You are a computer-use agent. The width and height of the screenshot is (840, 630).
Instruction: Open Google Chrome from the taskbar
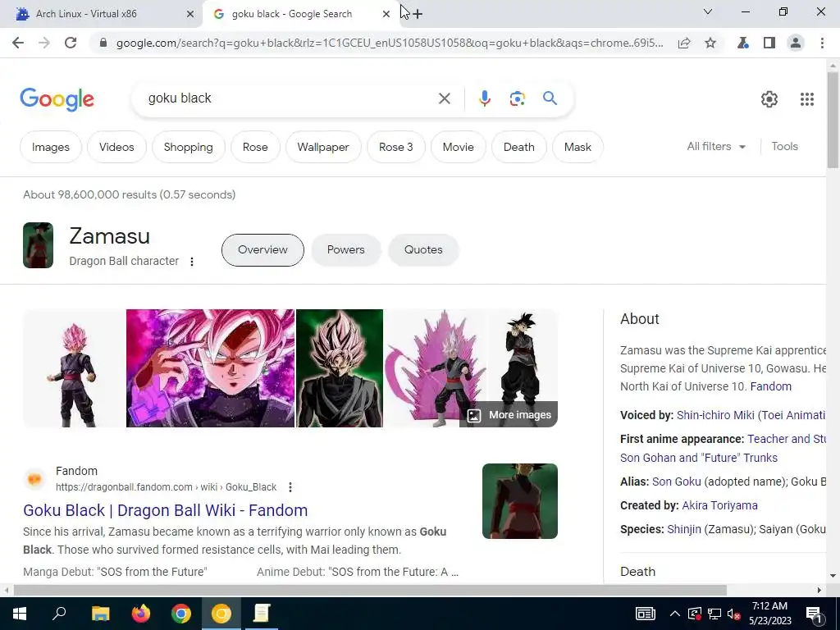181,614
